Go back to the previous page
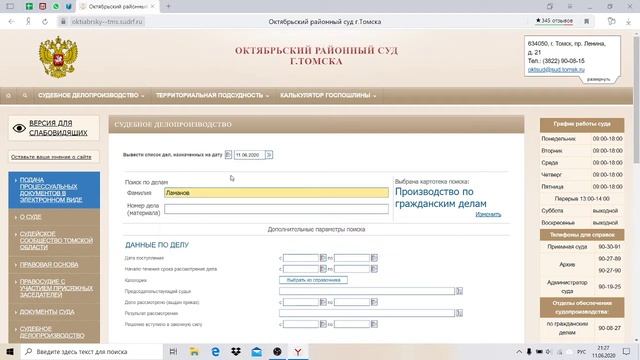Image resolution: width=640 pixels, height=360 pixels. pyautogui.click(x=11, y=22)
